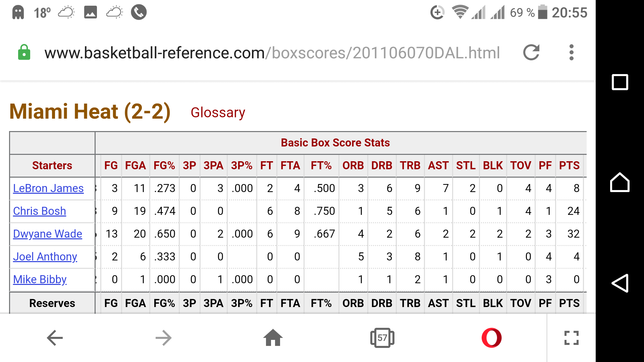
Task: Open Chris Bosh player link
Action: click(40, 211)
